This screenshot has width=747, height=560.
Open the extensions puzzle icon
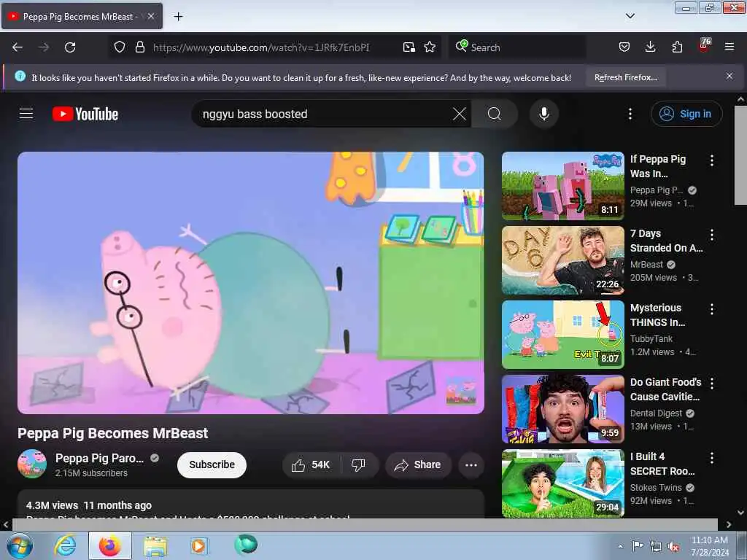coord(677,47)
